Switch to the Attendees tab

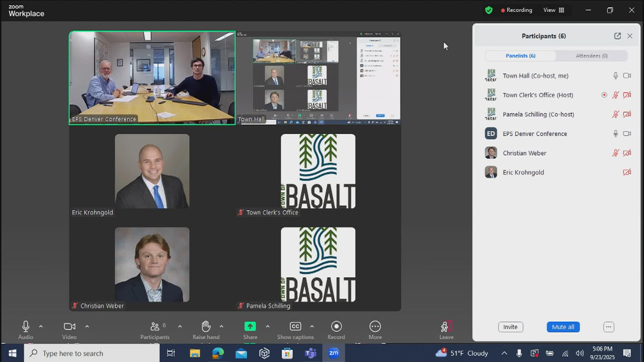point(591,56)
